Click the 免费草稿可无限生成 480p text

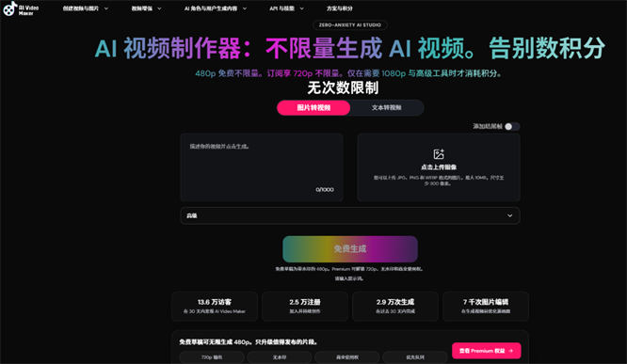(x=249, y=342)
